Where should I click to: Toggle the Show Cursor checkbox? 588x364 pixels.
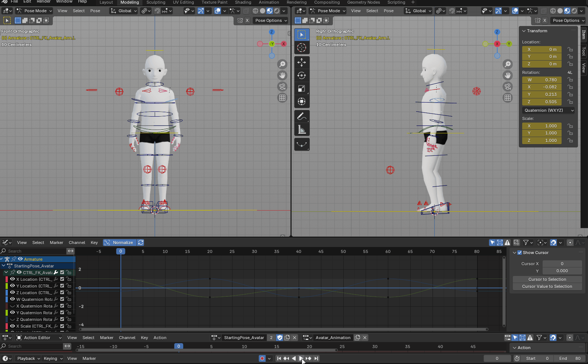520,253
